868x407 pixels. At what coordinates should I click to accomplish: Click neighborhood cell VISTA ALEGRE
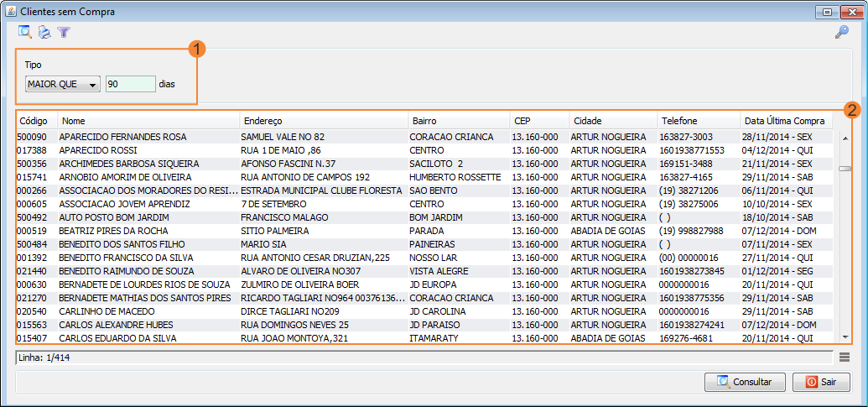[x=439, y=271]
